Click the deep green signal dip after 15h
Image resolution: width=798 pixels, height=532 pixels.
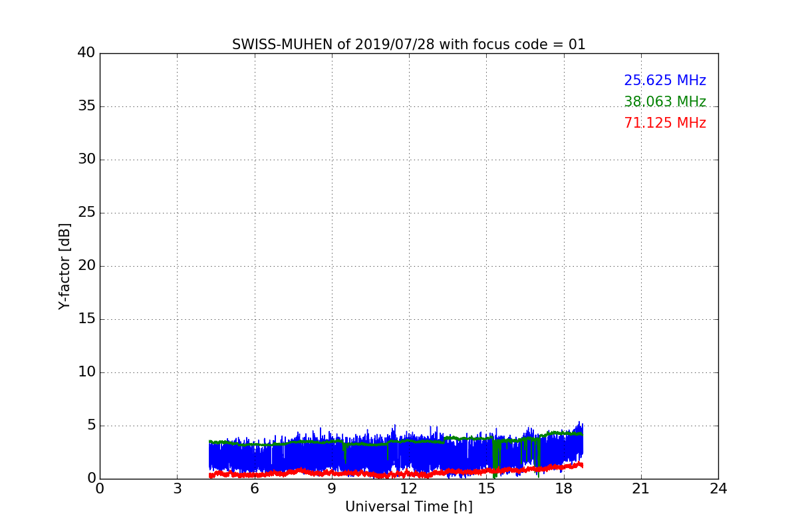(495, 459)
